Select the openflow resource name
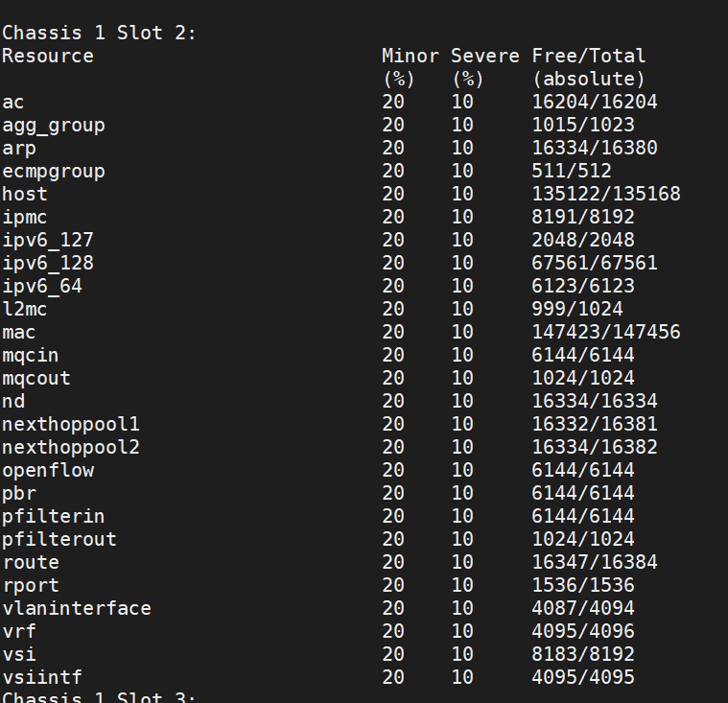 click(48, 470)
